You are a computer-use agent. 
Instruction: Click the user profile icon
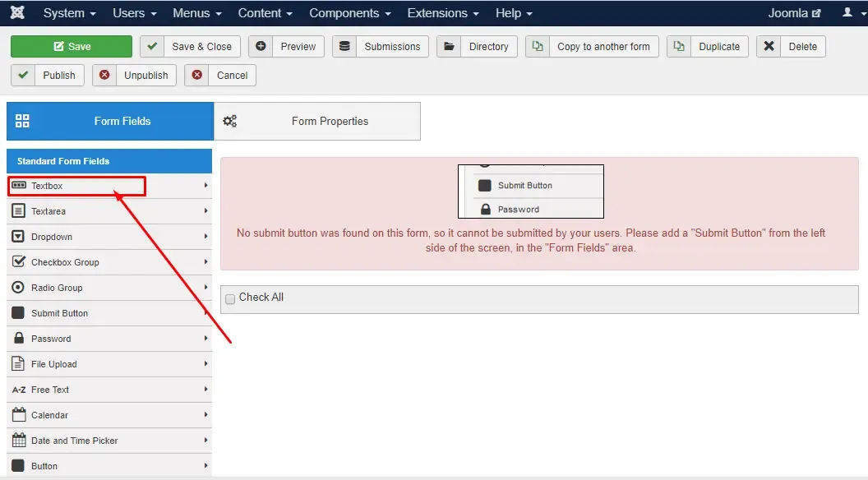pos(847,12)
